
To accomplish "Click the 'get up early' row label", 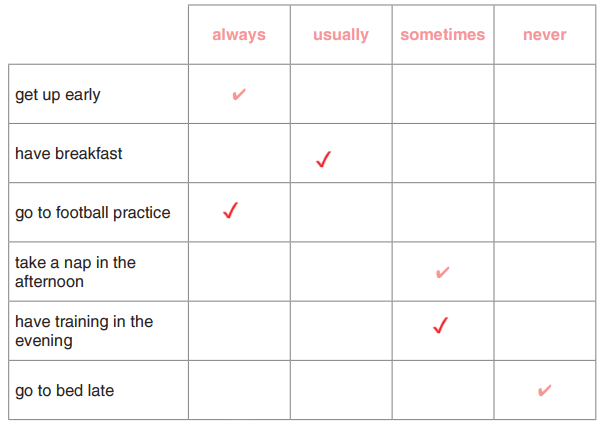I will [58, 95].
